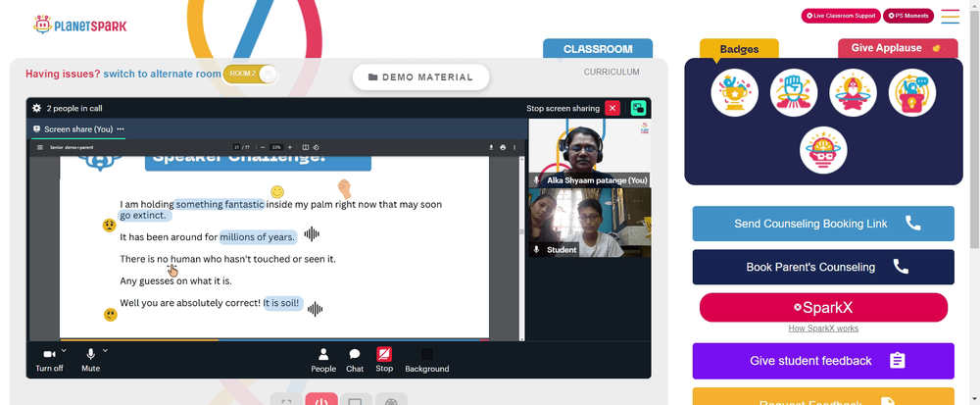The height and width of the screenshot is (405, 980).
Task: Click 'switch to alternate room' text
Action: pos(162,74)
